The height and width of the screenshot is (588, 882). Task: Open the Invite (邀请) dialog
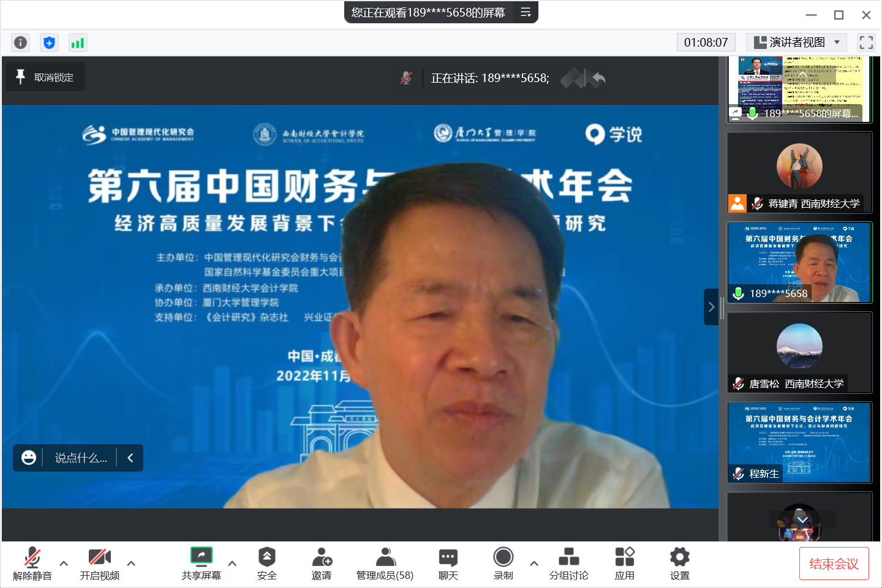pos(322,563)
